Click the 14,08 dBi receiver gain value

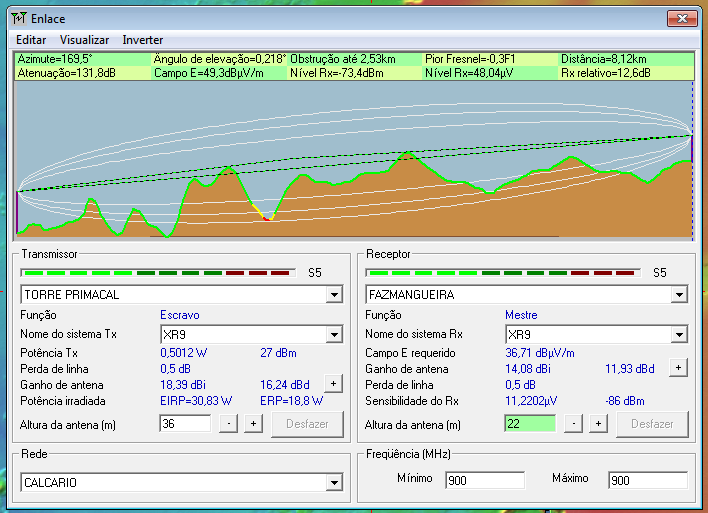[x=528, y=369]
